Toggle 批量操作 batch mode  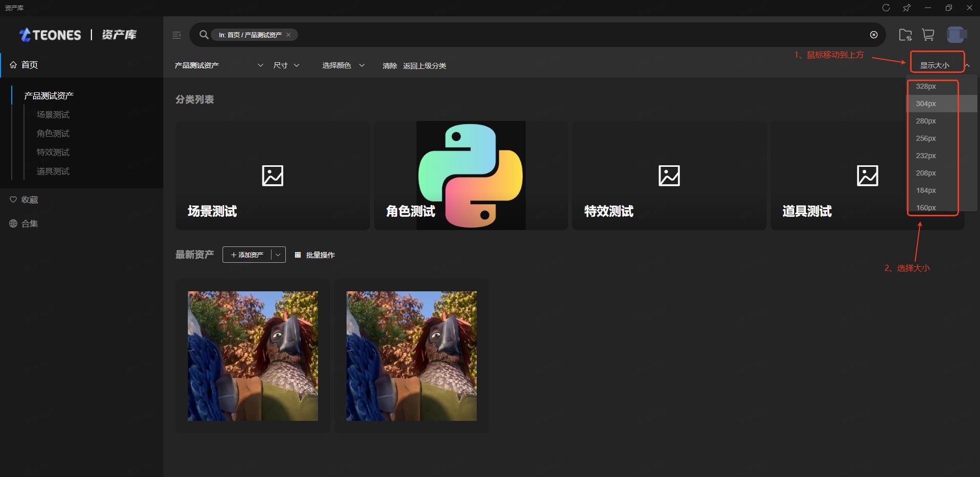(315, 255)
